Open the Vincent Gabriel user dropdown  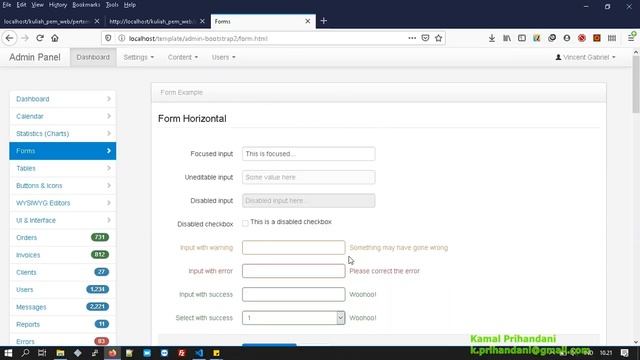[x=585, y=57]
